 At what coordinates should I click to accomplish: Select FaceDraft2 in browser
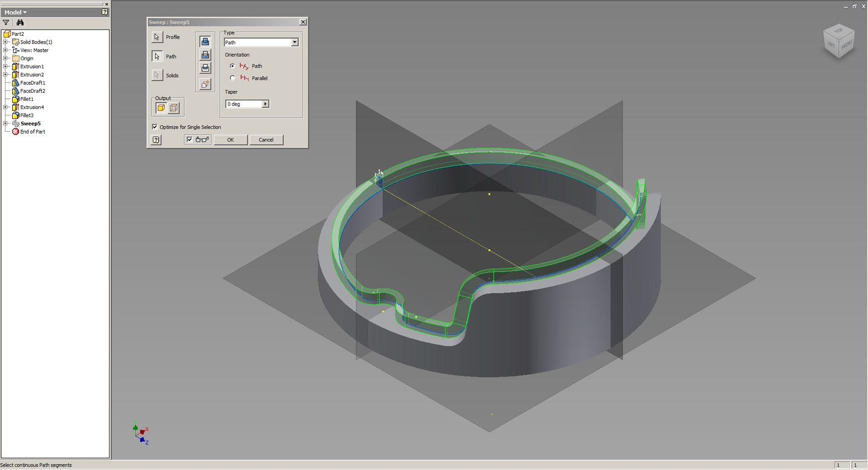tap(33, 91)
